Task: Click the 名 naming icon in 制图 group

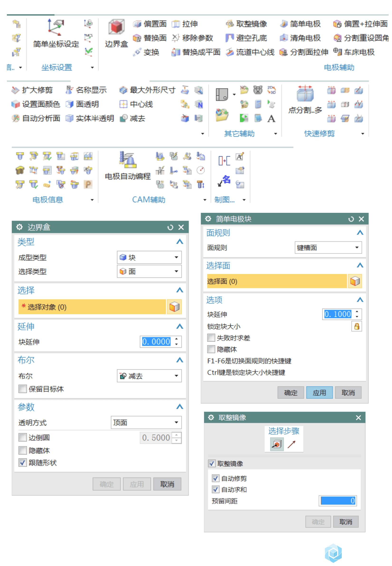Action: pyautogui.click(x=224, y=181)
